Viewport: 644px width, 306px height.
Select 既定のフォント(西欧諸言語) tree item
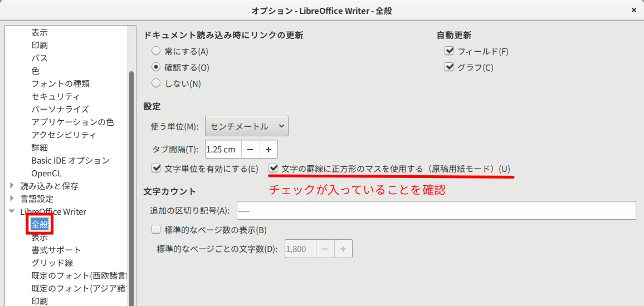coord(79,275)
